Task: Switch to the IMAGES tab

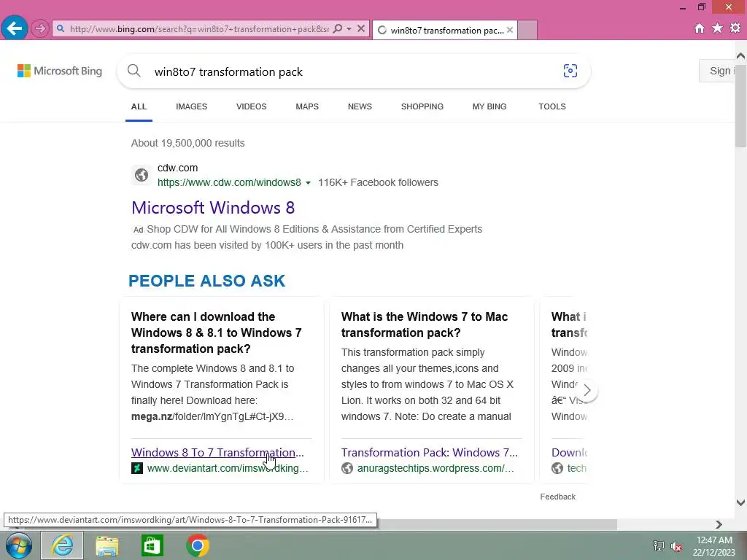Action: (x=192, y=106)
